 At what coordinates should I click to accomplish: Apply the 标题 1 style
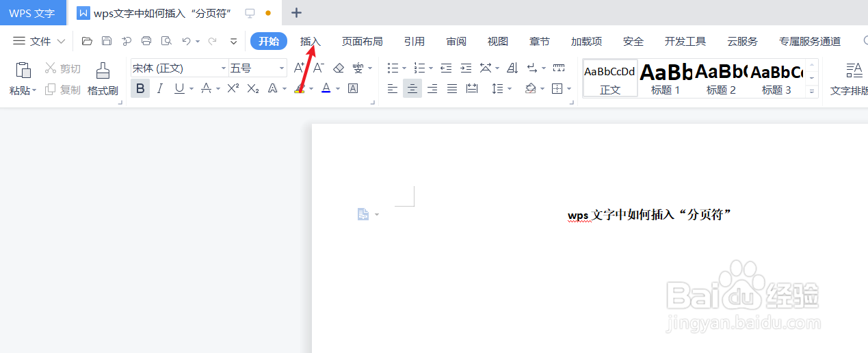(x=666, y=79)
